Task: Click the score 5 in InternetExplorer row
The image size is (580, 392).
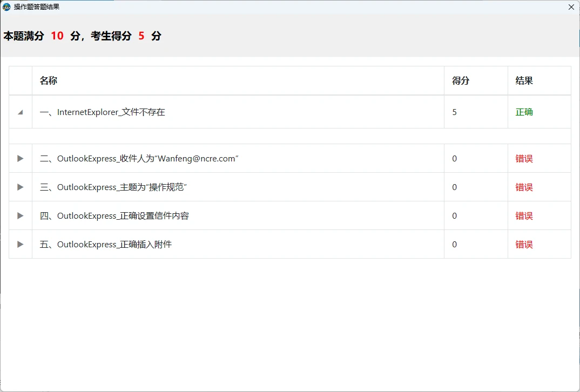Action: 455,112
